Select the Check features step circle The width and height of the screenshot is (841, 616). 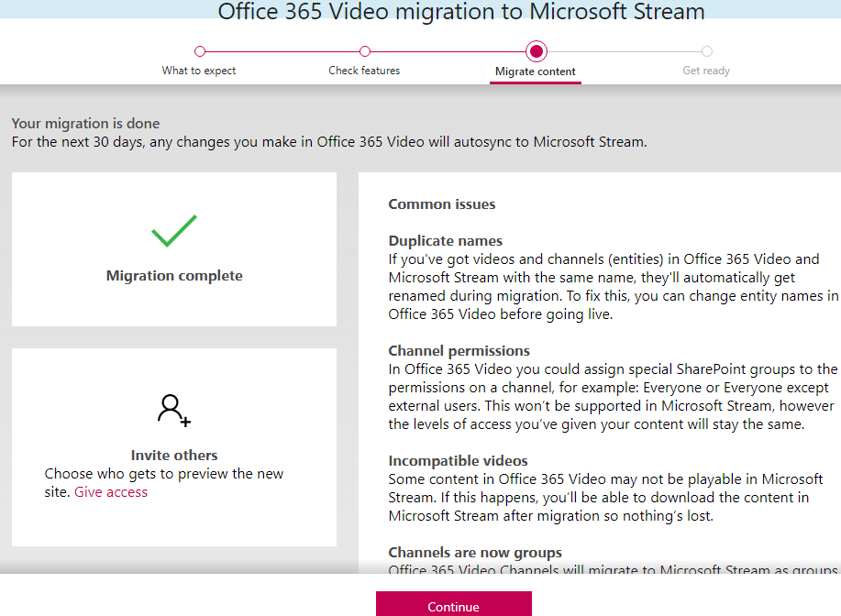[x=365, y=51]
